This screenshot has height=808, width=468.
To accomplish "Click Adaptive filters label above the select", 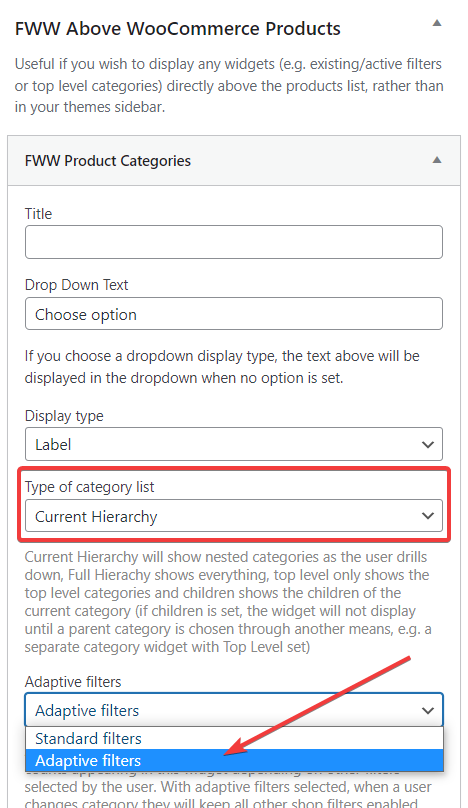I will 73,682.
